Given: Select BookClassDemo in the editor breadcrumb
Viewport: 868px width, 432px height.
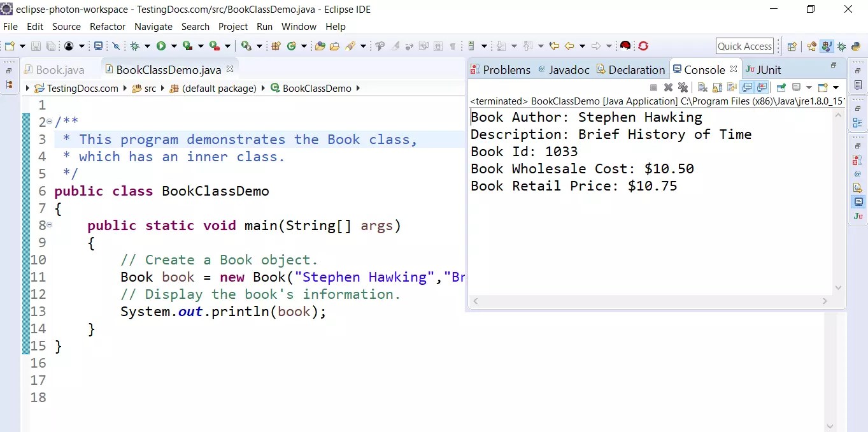Looking at the screenshot, I should coord(317,88).
